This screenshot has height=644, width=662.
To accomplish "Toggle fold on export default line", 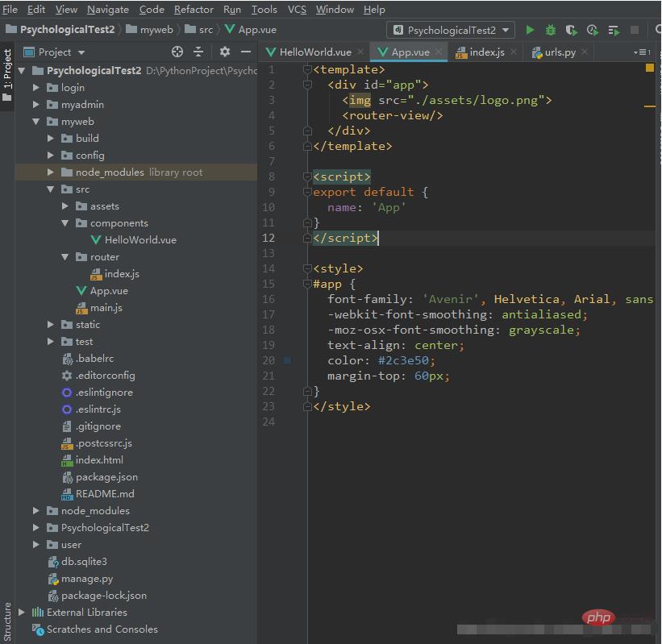I will 307,193.
